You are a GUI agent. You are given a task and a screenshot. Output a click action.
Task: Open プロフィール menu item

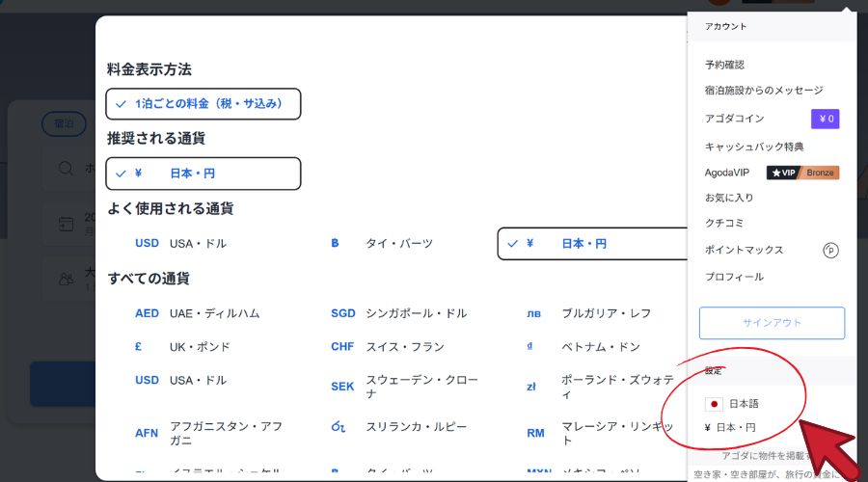point(734,277)
